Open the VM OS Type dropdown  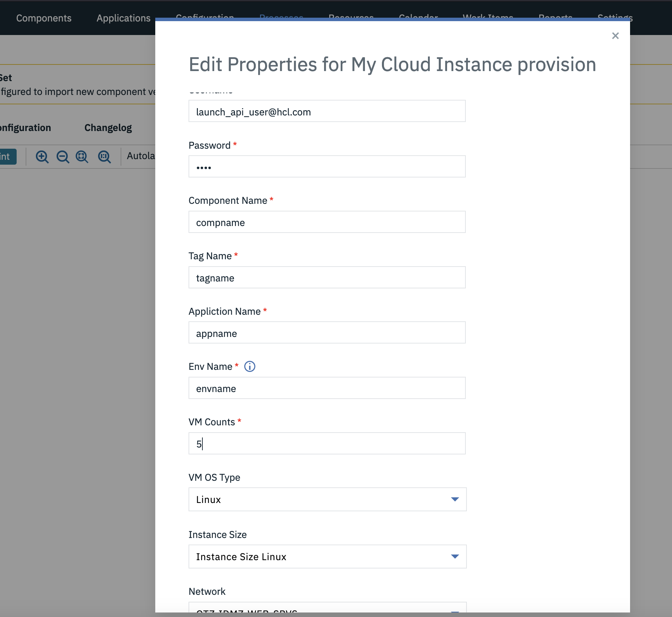click(x=327, y=499)
